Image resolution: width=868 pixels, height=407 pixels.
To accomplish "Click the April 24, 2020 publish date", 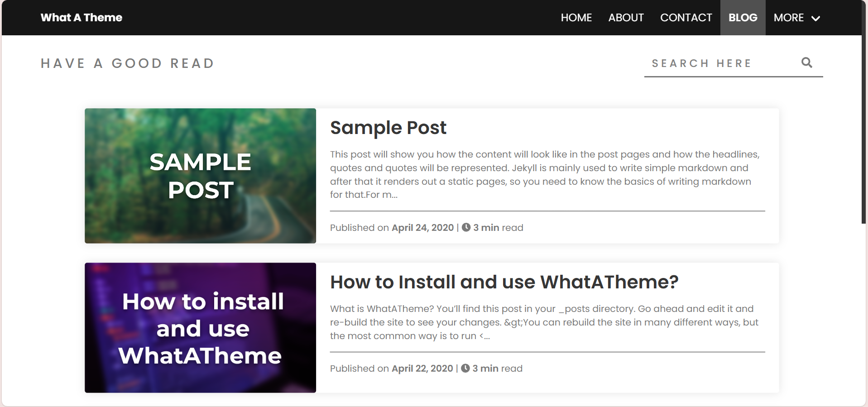I will coord(422,227).
